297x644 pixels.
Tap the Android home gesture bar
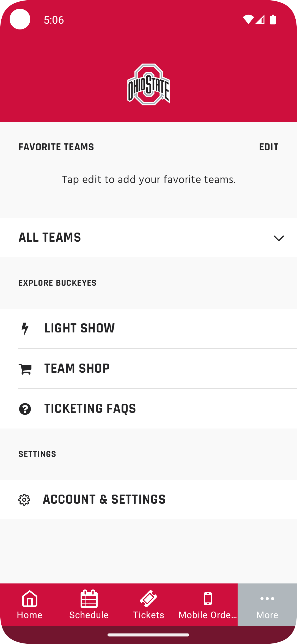[148, 635]
